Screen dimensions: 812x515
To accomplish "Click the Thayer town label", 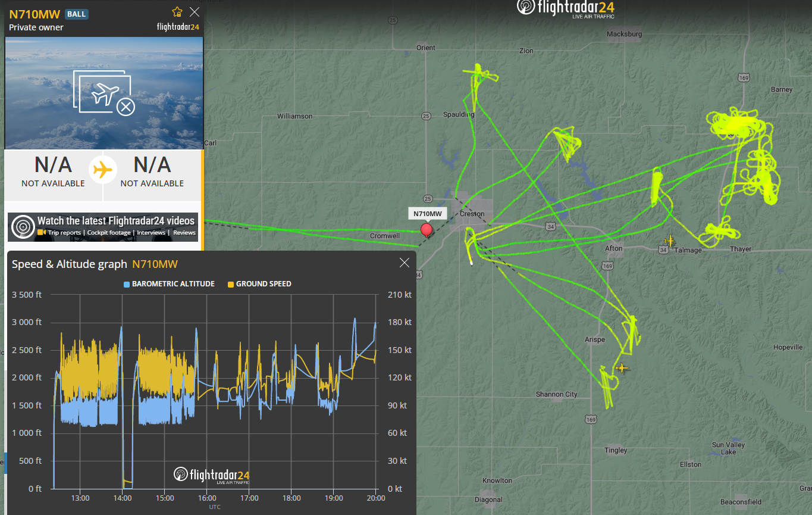I will (741, 249).
